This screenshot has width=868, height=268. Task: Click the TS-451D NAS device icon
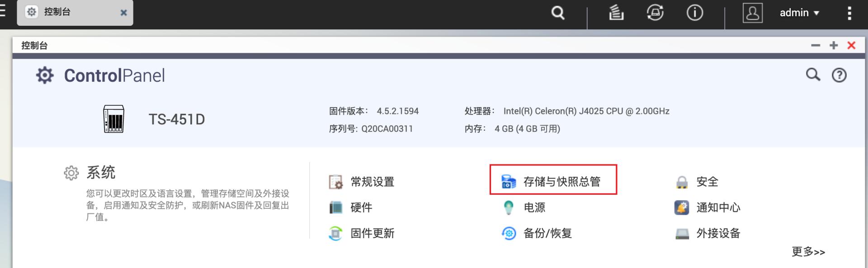tap(113, 119)
